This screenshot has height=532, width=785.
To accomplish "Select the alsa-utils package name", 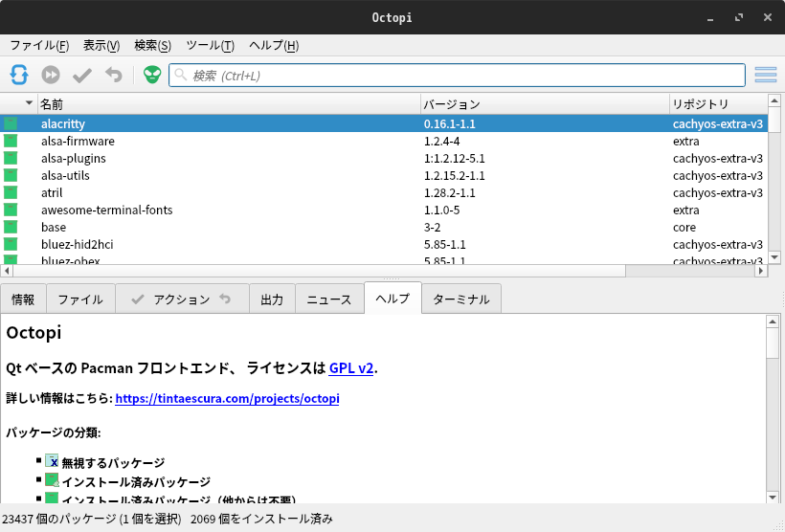I will pyautogui.click(x=66, y=175).
